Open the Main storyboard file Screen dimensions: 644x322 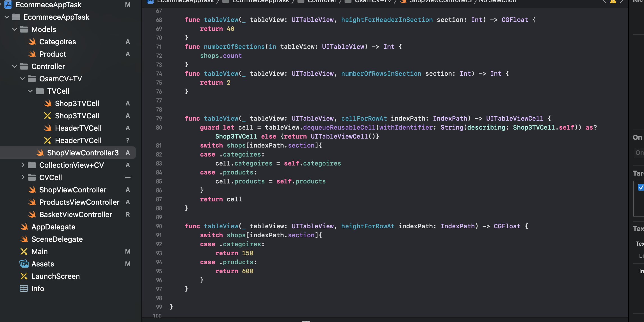click(39, 252)
